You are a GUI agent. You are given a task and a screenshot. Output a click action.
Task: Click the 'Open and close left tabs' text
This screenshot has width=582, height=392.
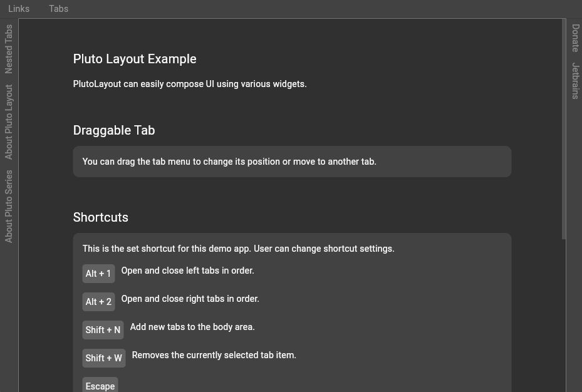188,271
